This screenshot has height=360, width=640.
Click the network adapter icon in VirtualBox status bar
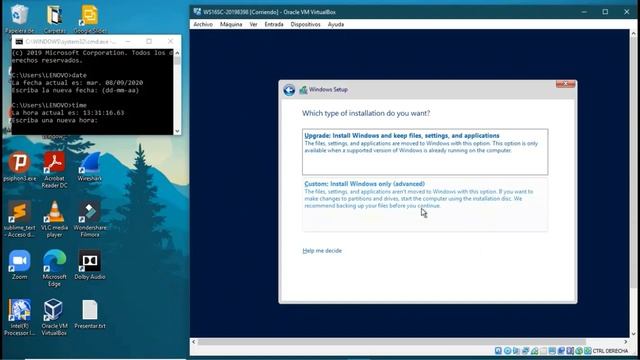pyautogui.click(x=525, y=351)
